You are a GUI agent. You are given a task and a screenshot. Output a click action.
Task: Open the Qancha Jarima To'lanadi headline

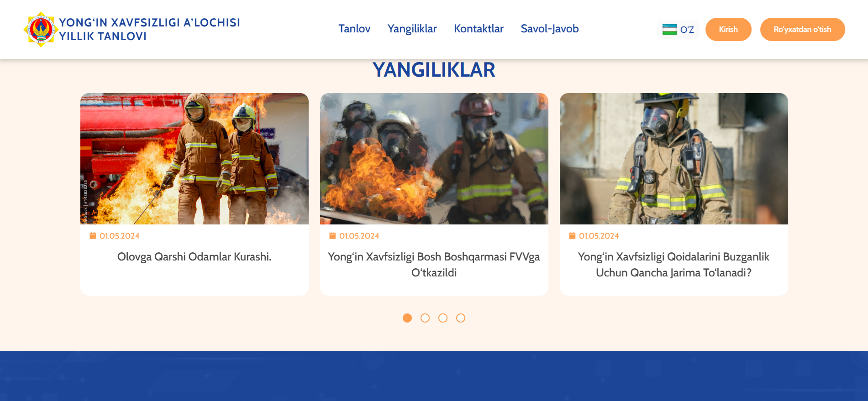pyautogui.click(x=673, y=265)
